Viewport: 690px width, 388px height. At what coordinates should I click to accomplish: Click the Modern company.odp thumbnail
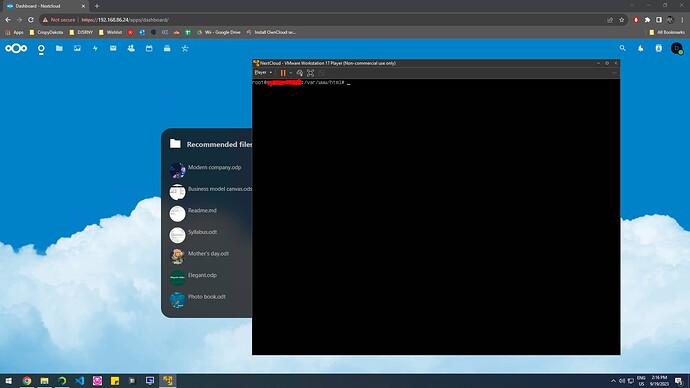[x=177, y=170]
